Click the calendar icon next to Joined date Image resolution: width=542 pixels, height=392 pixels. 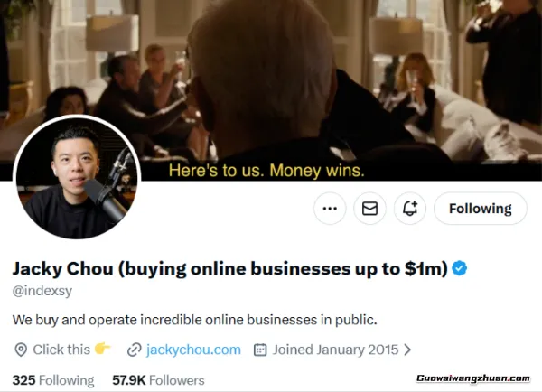click(x=260, y=350)
